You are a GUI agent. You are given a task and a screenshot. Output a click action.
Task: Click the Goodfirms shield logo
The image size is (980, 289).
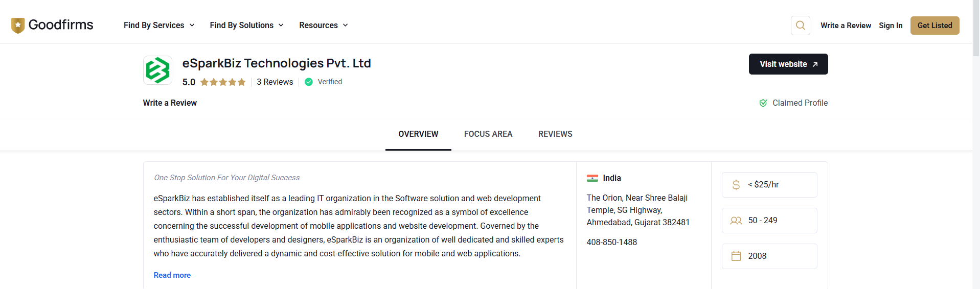pyautogui.click(x=18, y=26)
